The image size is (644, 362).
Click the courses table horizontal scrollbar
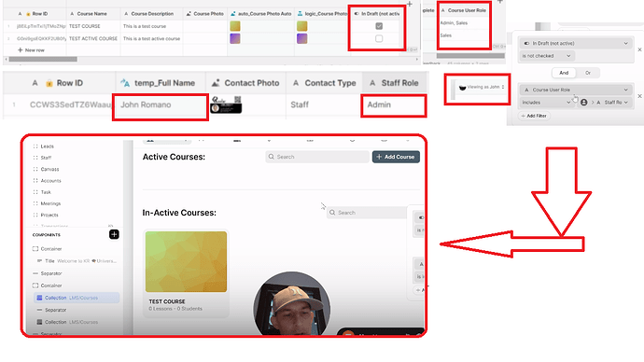coord(43,60)
